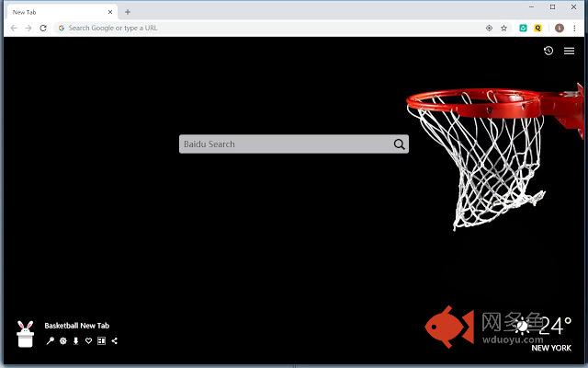This screenshot has width=588, height=368.
Task: Open the settings gear under Basketball New Tab
Action: click(x=63, y=340)
